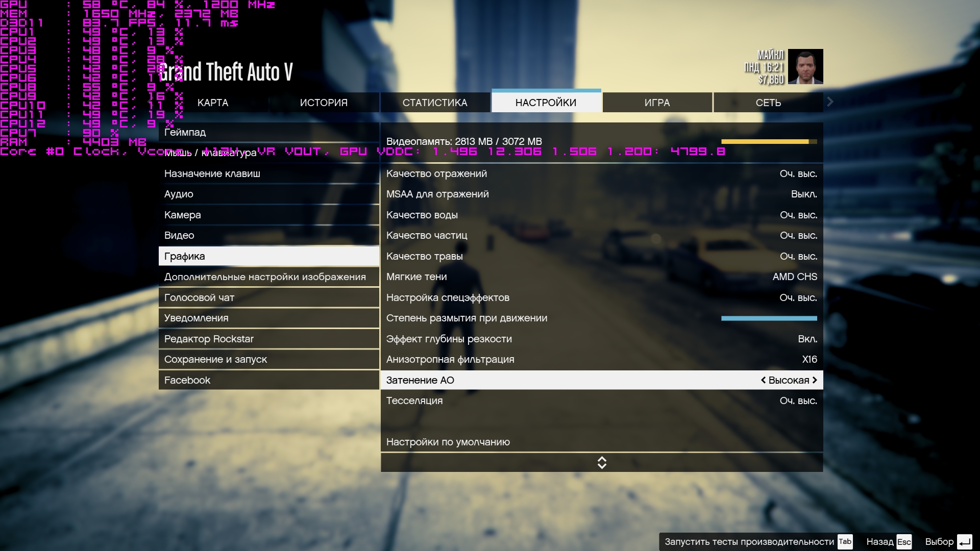This screenshot has width=980, height=551.
Task: Click Michael's character portrait
Action: pos(805,66)
